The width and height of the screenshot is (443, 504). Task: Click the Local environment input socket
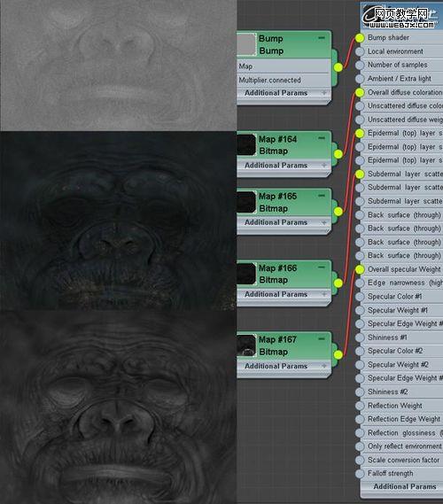point(360,51)
